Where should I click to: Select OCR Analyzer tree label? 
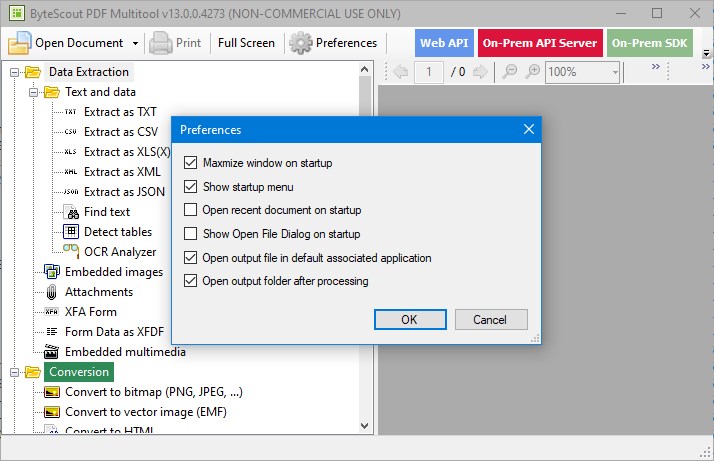pyautogui.click(x=120, y=252)
